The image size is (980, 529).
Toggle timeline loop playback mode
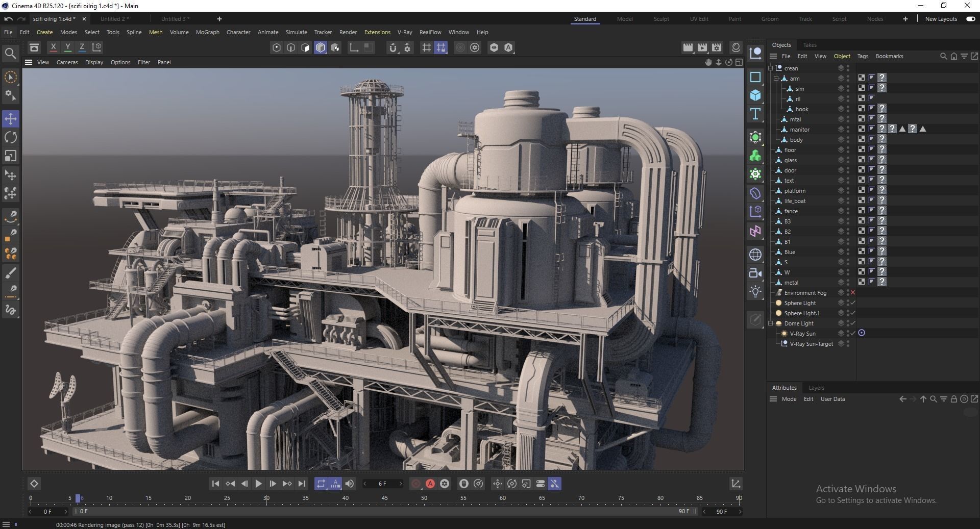click(321, 484)
